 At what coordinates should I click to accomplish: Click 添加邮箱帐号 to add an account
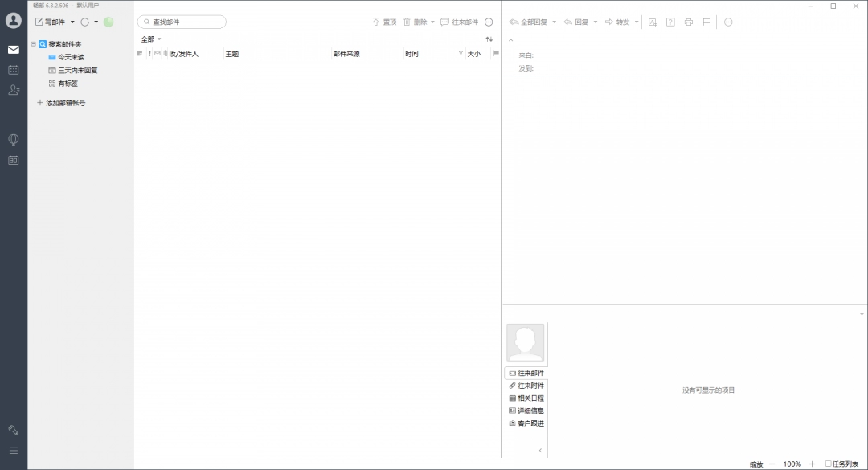[x=61, y=103]
